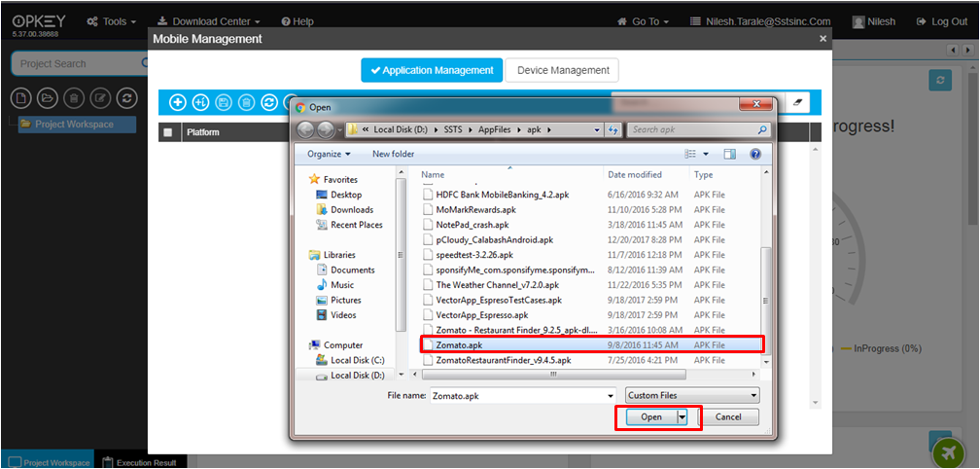Click the green airplane icon at bottom right

(x=949, y=451)
